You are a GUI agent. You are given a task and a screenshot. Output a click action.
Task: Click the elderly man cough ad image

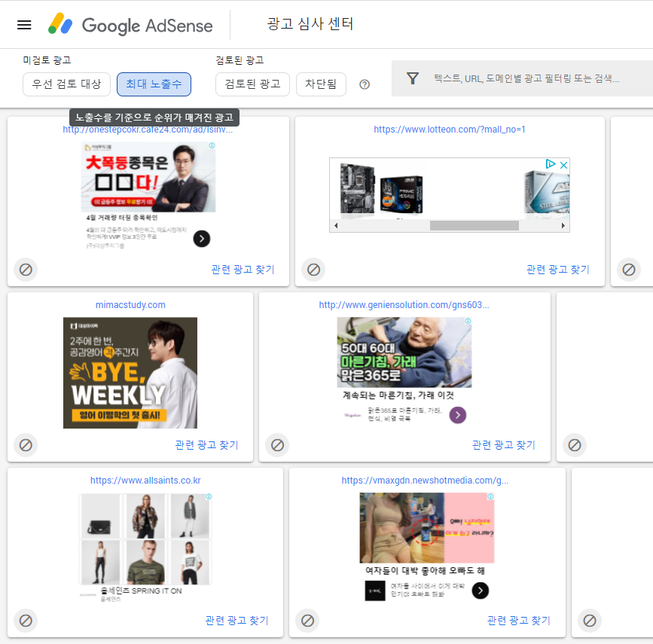[x=404, y=353]
